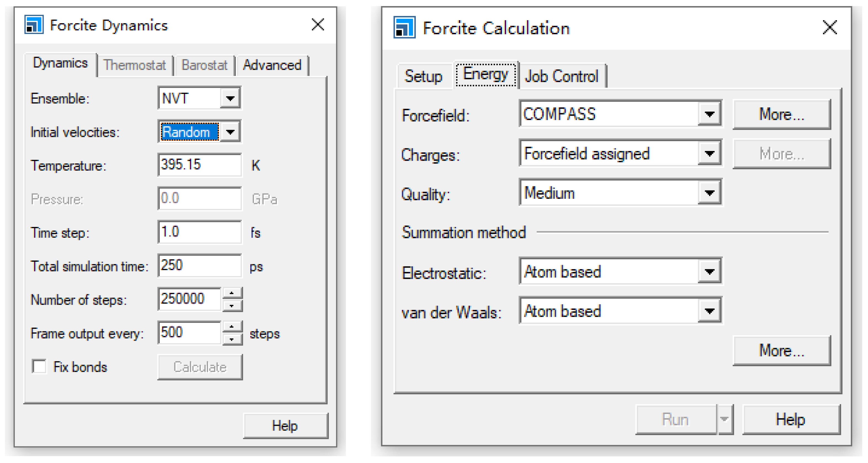
Task: Decrease Frame output every with down arrow
Action: pyautogui.click(x=232, y=339)
